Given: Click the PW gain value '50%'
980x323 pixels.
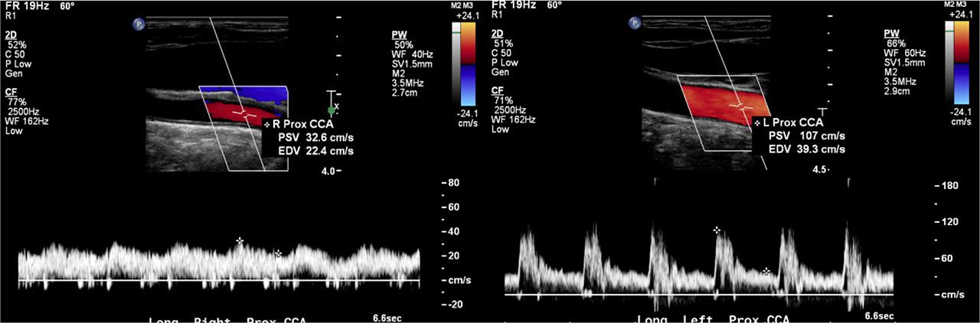Looking at the screenshot, I should pos(403,44).
